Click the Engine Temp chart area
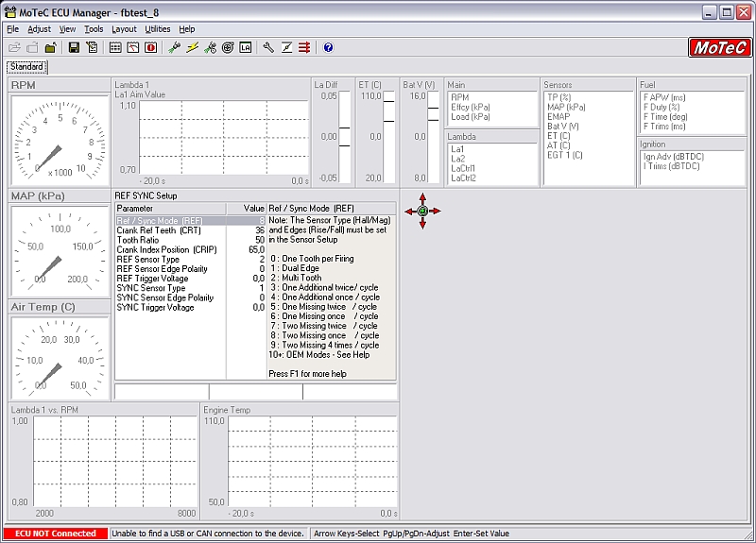Screen dimensions: 756x543 pyautogui.click(x=313, y=462)
